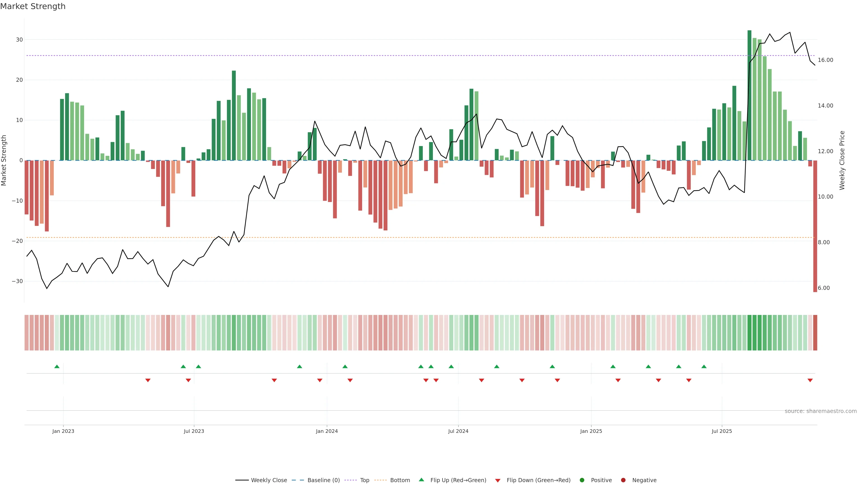Screen dimensions: 868x488
Task: Click the first green flip-up marker before Jan 2023
Action: (x=57, y=366)
